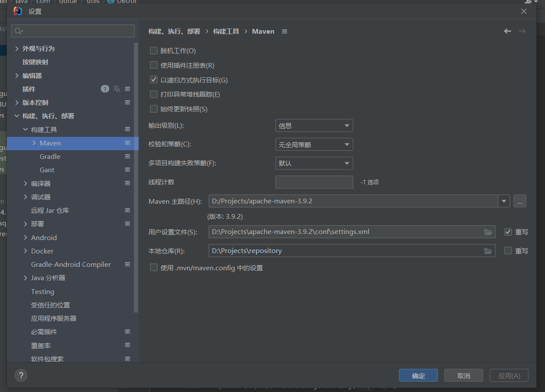Open 受信任的位置 settings page
Image resolution: width=545 pixels, height=392 pixels.
click(x=50, y=305)
